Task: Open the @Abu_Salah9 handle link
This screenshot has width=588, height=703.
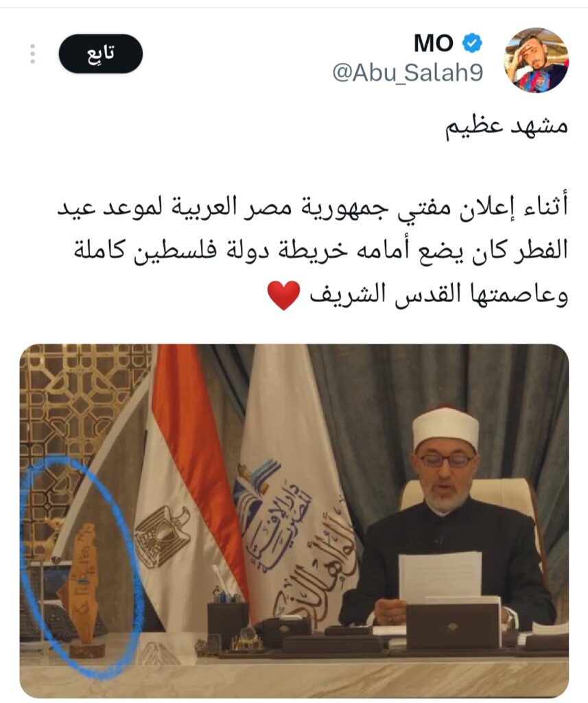Action: [408, 73]
